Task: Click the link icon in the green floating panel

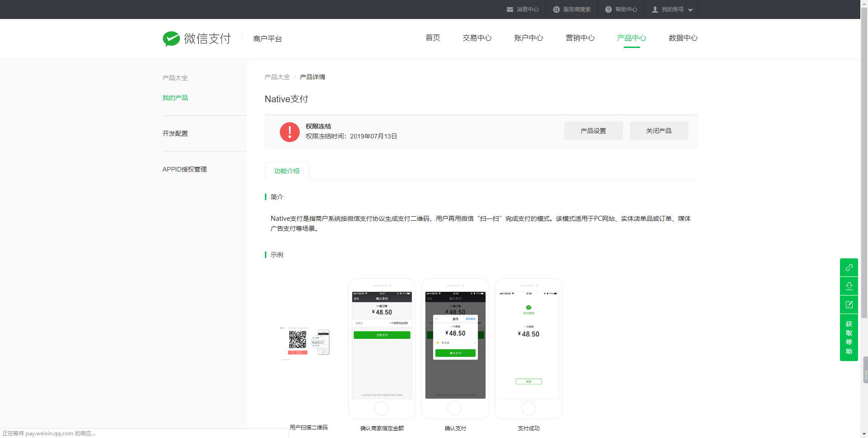Action: coord(849,267)
